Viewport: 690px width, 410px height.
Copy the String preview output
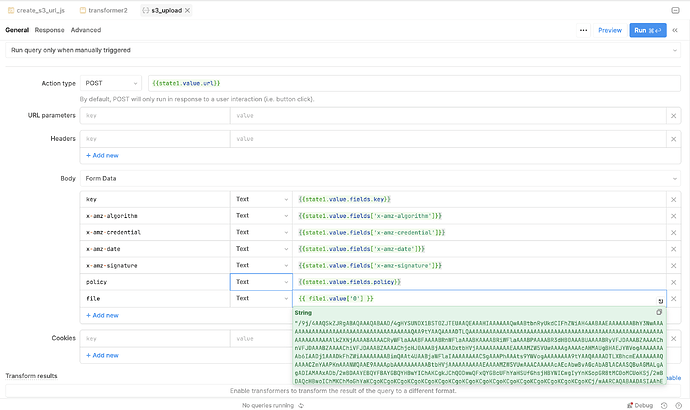(x=659, y=312)
